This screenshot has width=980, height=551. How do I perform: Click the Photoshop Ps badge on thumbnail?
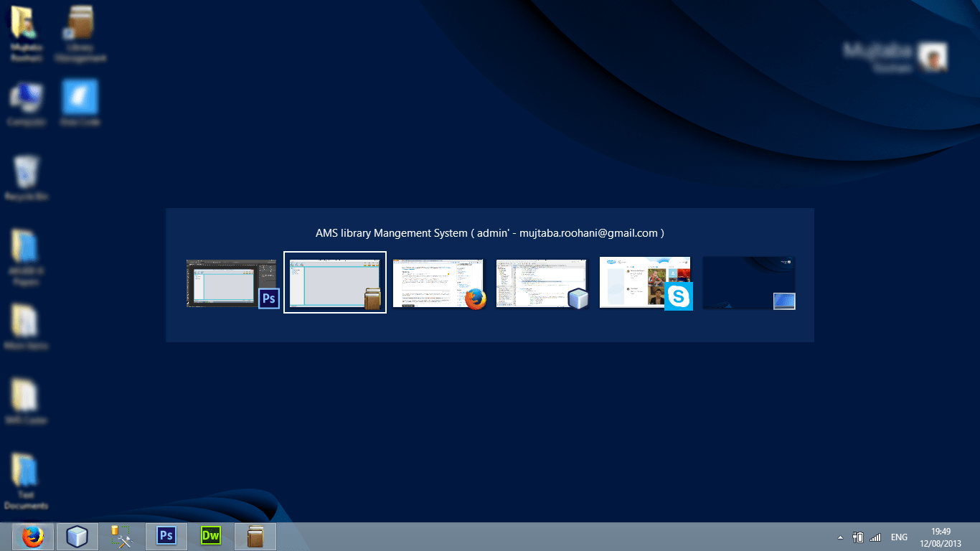pos(269,298)
